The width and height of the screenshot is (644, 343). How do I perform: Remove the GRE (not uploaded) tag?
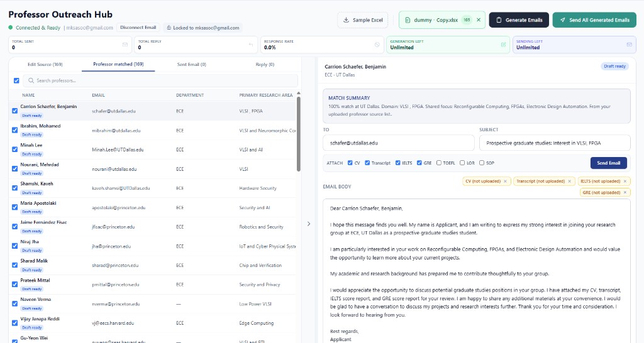click(625, 192)
